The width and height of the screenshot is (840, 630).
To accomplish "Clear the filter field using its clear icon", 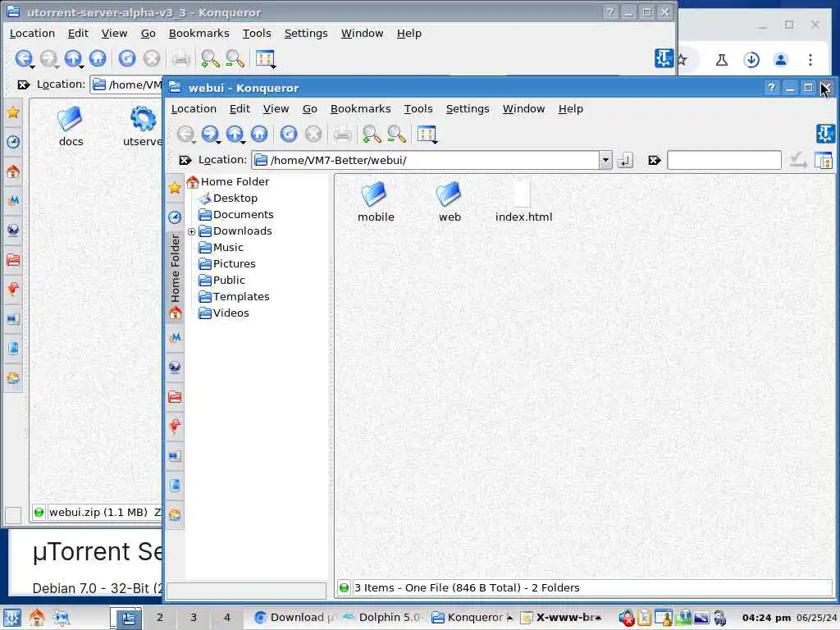I will 654,160.
